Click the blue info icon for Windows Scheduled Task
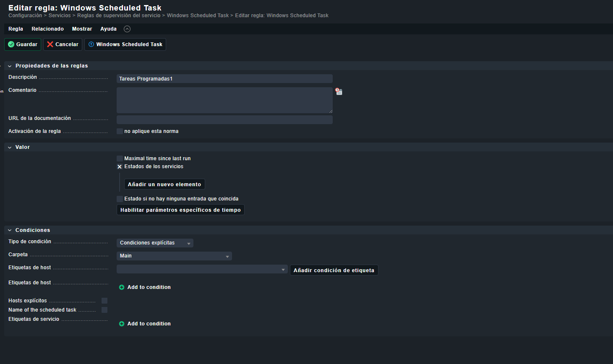Screen dimensions: 613x364 pos(91,44)
